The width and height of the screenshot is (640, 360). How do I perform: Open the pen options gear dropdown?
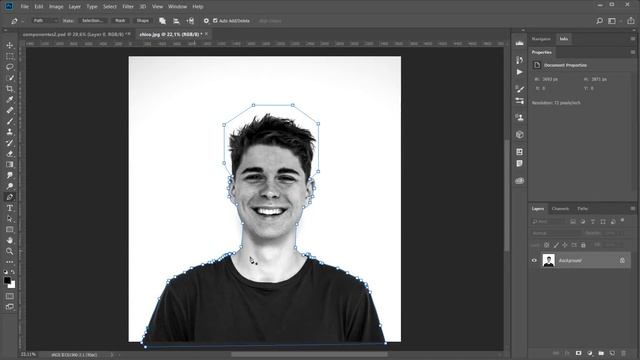[206, 21]
